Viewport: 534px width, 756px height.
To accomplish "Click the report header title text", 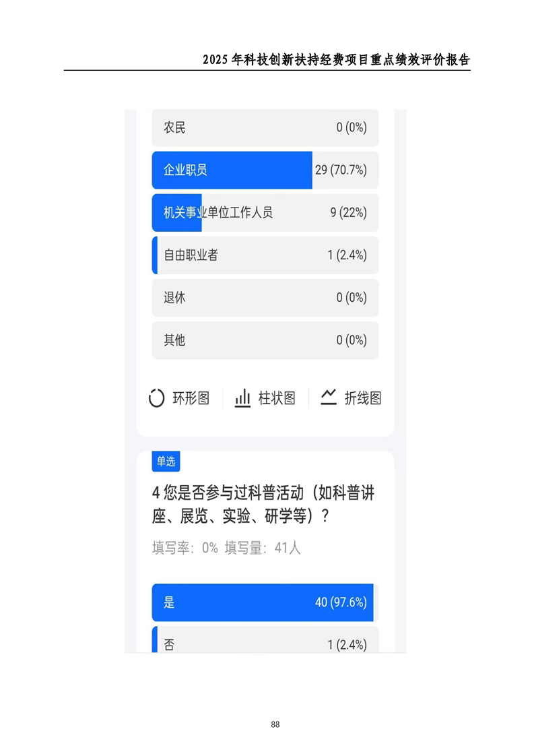I will [x=337, y=60].
